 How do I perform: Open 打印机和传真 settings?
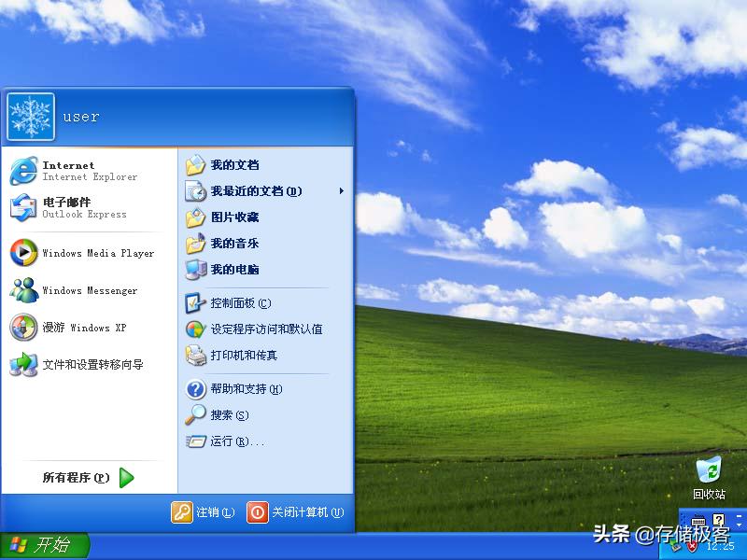tap(234, 355)
